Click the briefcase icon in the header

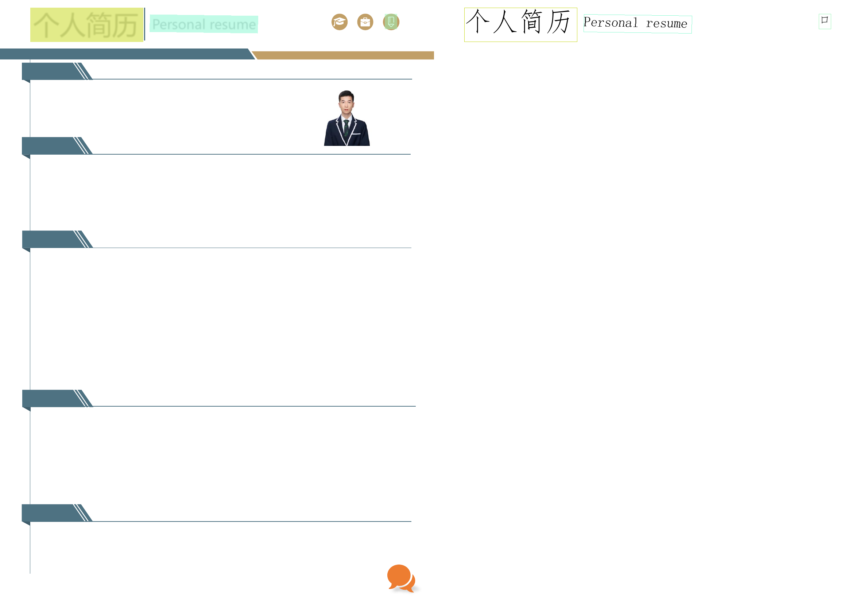[365, 22]
